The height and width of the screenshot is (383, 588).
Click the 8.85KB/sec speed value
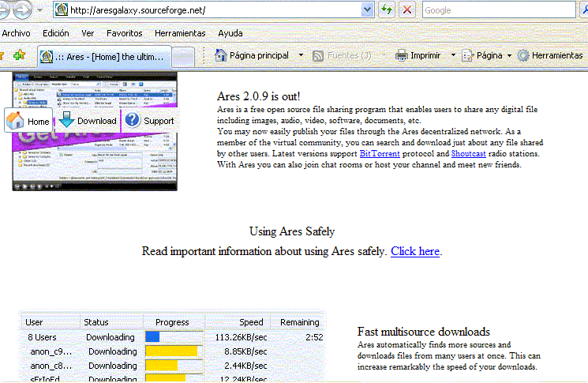point(245,351)
